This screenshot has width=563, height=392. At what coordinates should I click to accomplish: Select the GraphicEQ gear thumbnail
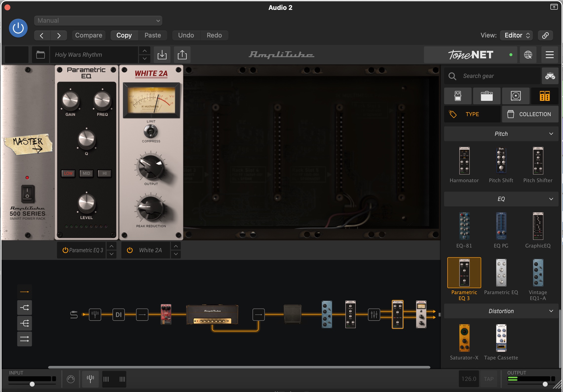(x=538, y=226)
